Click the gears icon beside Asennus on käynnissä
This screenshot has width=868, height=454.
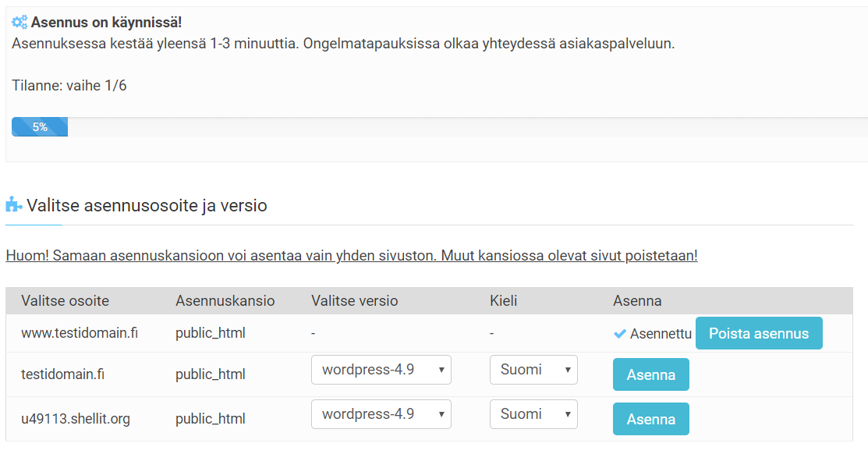[19, 22]
